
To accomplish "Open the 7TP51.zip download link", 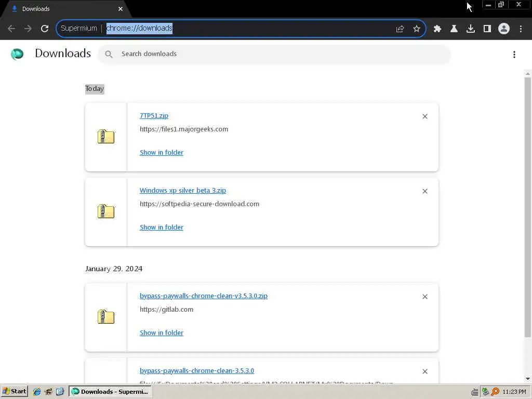I will click(154, 115).
